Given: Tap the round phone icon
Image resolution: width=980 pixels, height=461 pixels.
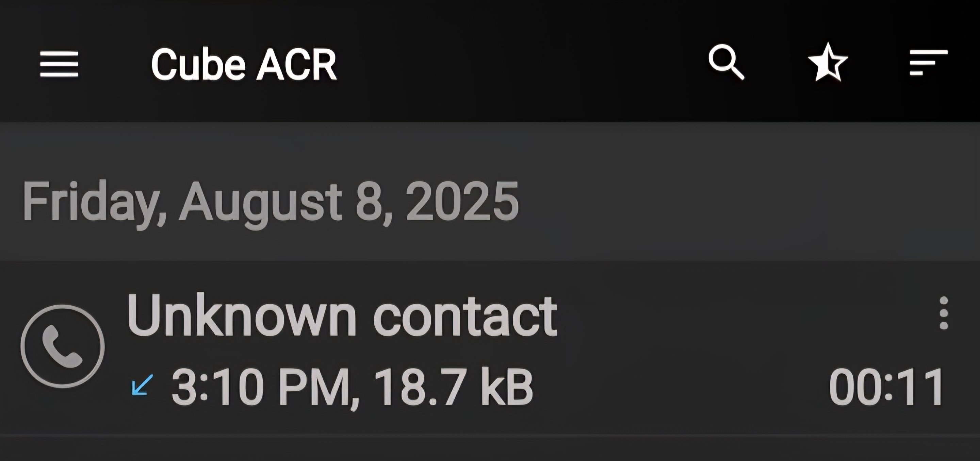Looking at the screenshot, I should (62, 346).
